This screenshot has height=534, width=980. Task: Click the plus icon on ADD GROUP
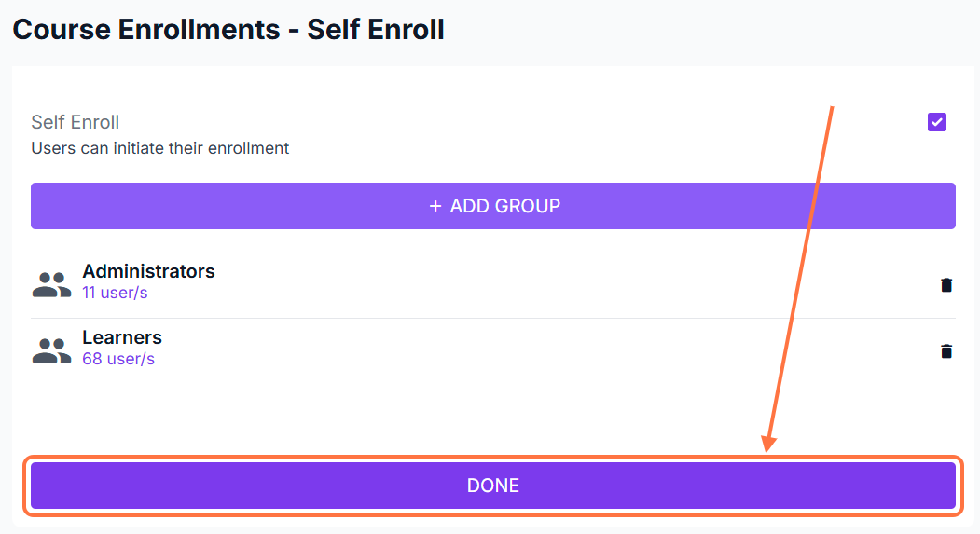click(435, 206)
